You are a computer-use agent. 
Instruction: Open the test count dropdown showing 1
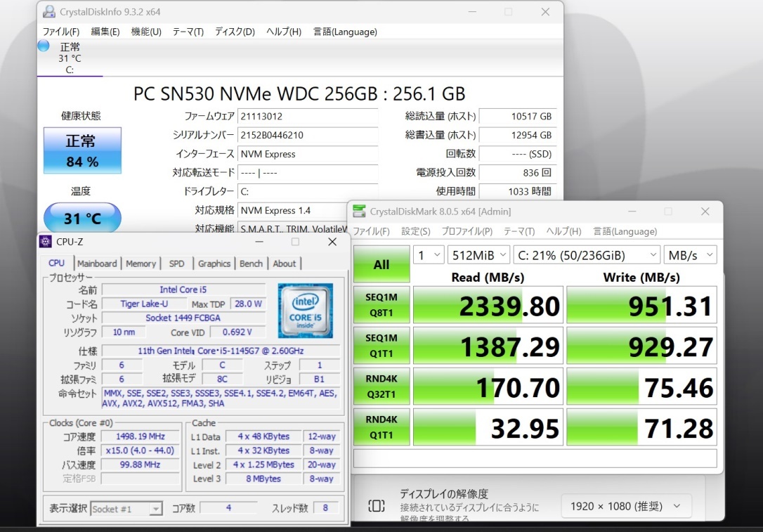click(428, 255)
